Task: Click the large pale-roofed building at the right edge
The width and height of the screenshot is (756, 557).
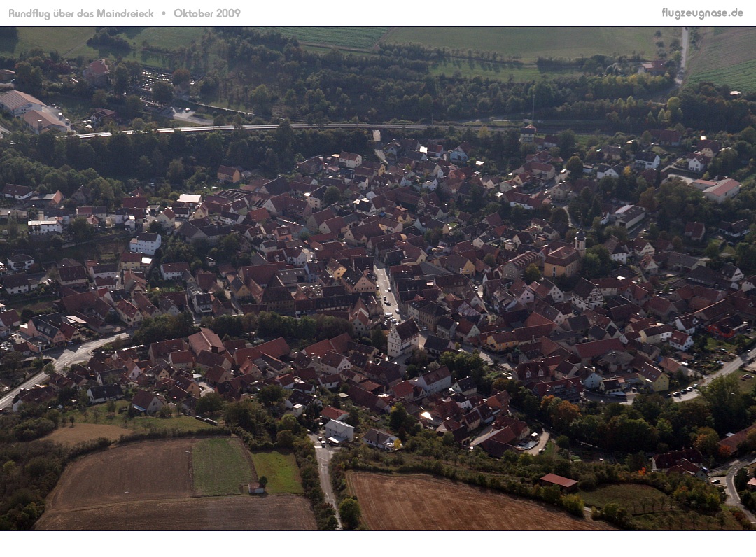Action: [x=721, y=189]
